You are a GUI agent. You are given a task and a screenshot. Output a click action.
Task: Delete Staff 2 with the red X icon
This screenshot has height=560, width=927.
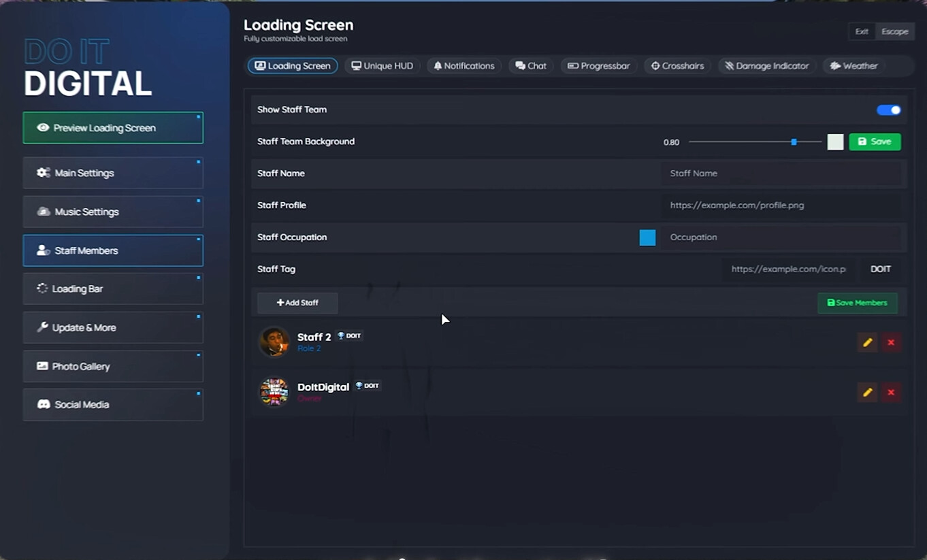click(891, 342)
